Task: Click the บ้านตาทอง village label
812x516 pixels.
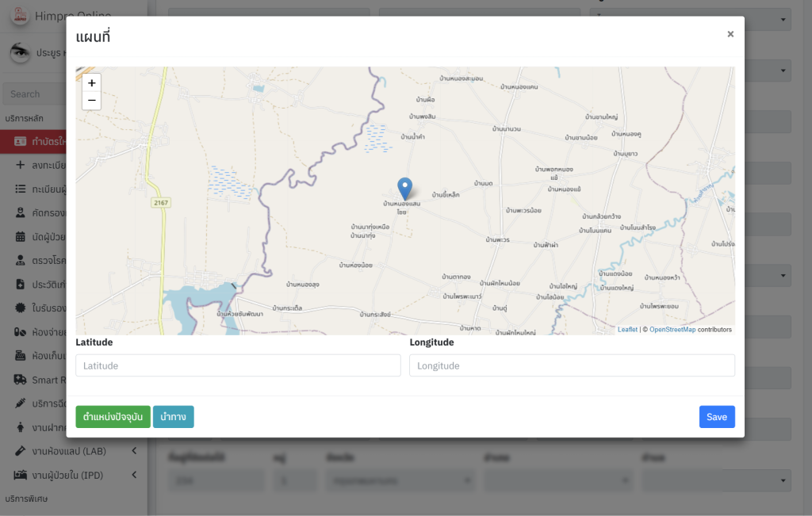Action: [x=456, y=277]
